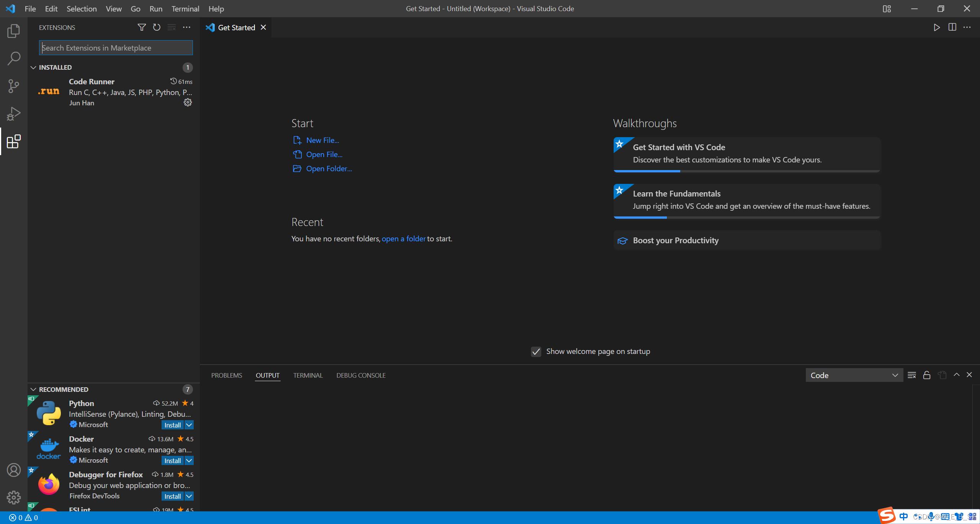Refresh the extensions list

click(157, 27)
